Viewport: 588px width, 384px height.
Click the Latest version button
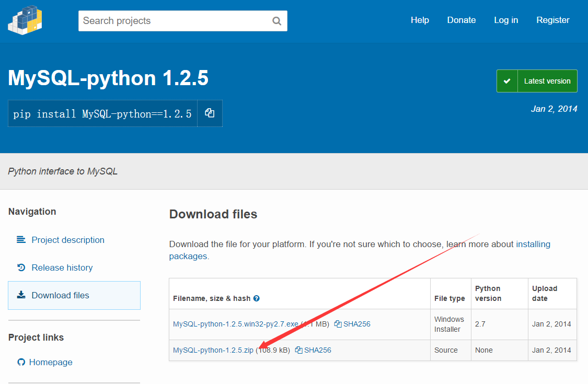pyautogui.click(x=537, y=81)
